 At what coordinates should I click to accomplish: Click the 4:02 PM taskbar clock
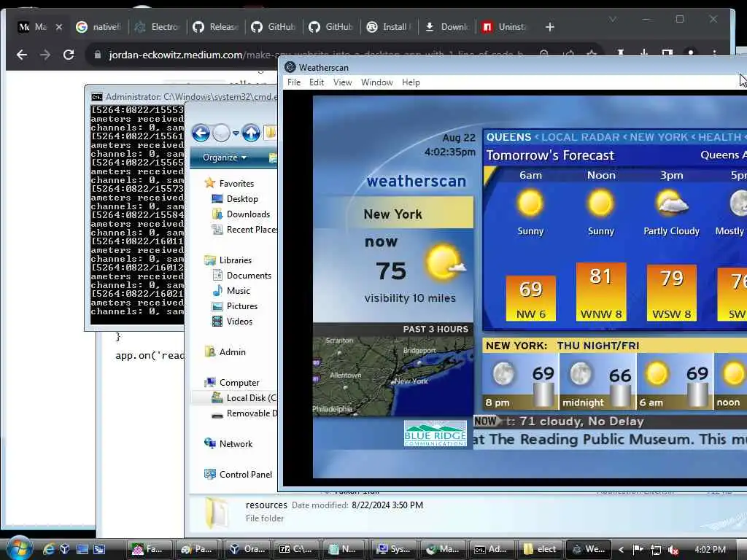710,550
